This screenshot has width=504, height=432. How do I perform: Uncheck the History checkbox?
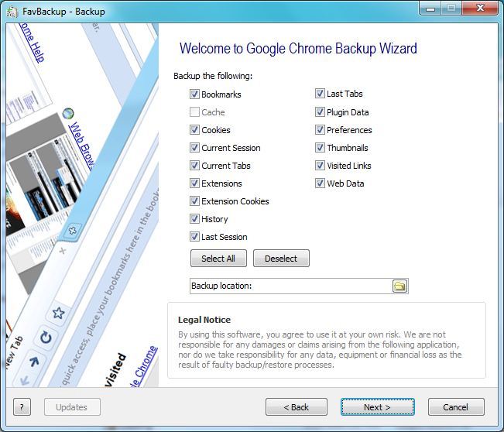tap(194, 219)
